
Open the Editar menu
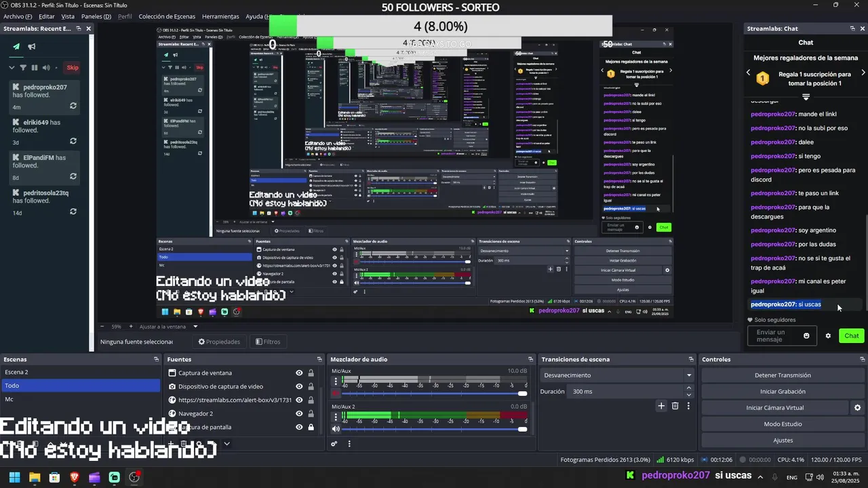click(x=47, y=16)
